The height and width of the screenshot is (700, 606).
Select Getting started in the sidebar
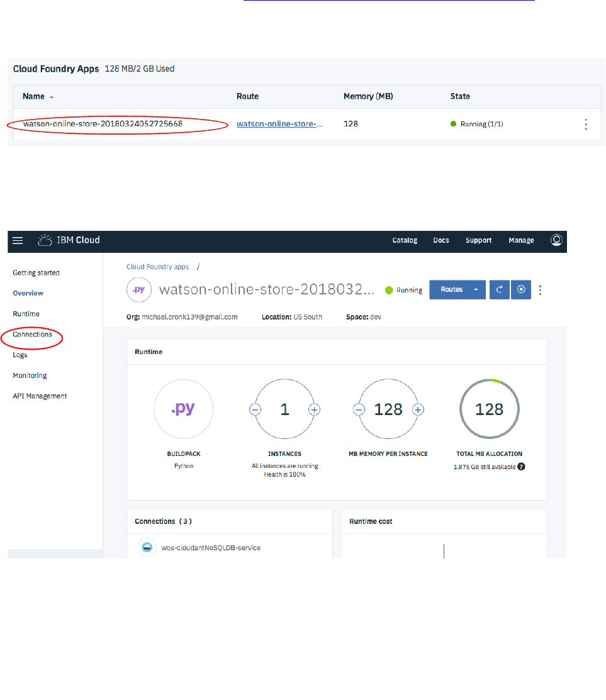click(36, 273)
